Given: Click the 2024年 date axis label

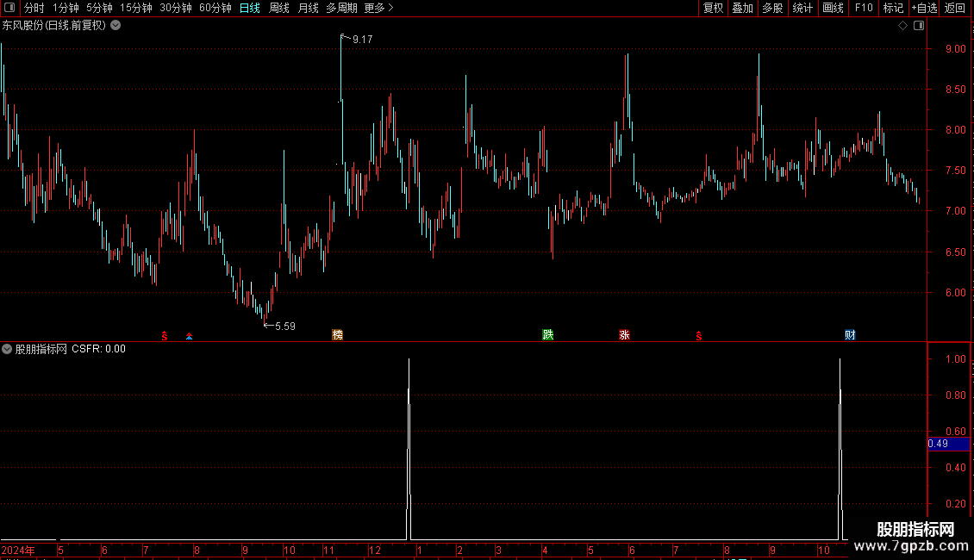Looking at the screenshot, I should (x=18, y=550).
